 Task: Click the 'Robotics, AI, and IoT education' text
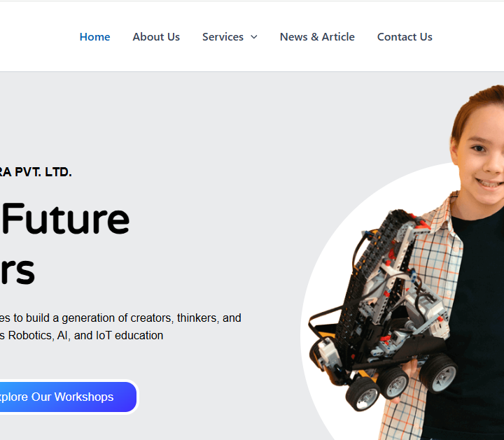85,335
